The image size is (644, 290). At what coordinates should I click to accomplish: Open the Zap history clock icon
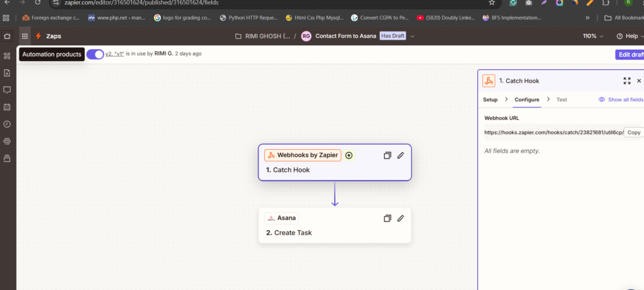pos(6,124)
